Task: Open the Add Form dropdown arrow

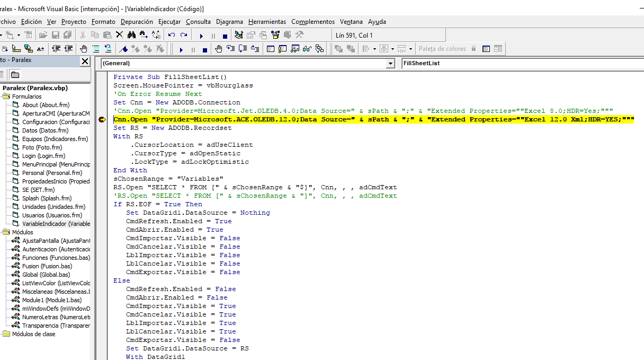Action: [x=19, y=35]
